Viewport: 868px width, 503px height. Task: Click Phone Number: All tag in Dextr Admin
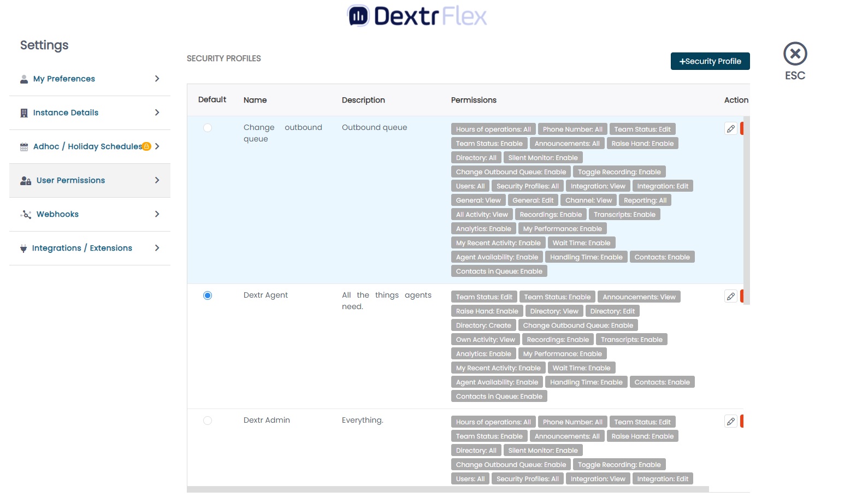coord(572,422)
